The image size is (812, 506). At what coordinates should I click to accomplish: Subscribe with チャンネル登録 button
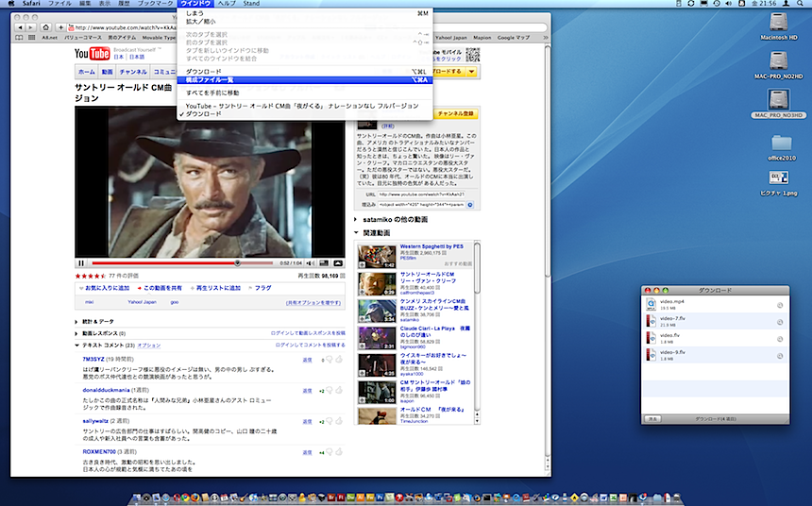coord(456,113)
